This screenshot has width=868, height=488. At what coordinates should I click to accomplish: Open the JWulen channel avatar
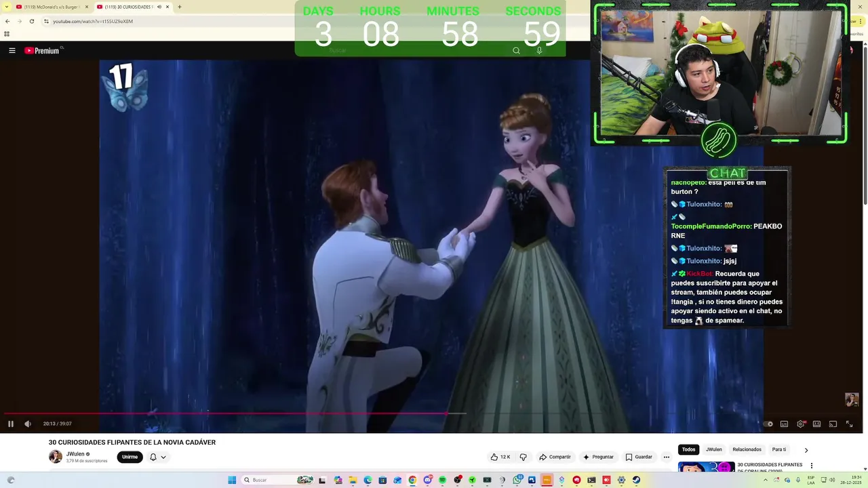click(x=56, y=457)
